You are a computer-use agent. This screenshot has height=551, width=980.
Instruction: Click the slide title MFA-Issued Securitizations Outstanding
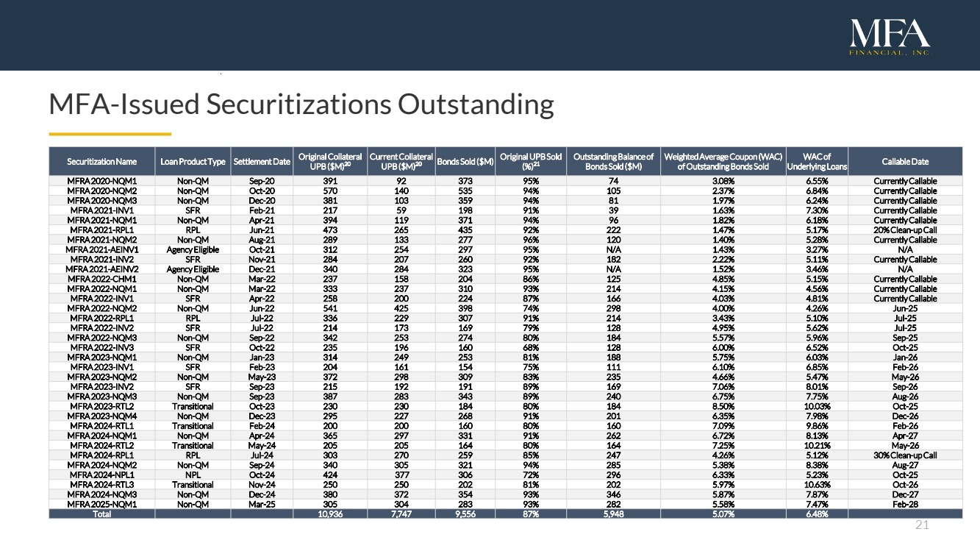tap(301, 104)
